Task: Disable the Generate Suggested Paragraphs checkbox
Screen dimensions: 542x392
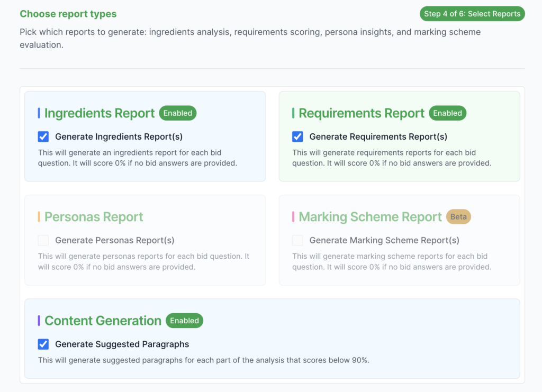Action: pyautogui.click(x=43, y=344)
